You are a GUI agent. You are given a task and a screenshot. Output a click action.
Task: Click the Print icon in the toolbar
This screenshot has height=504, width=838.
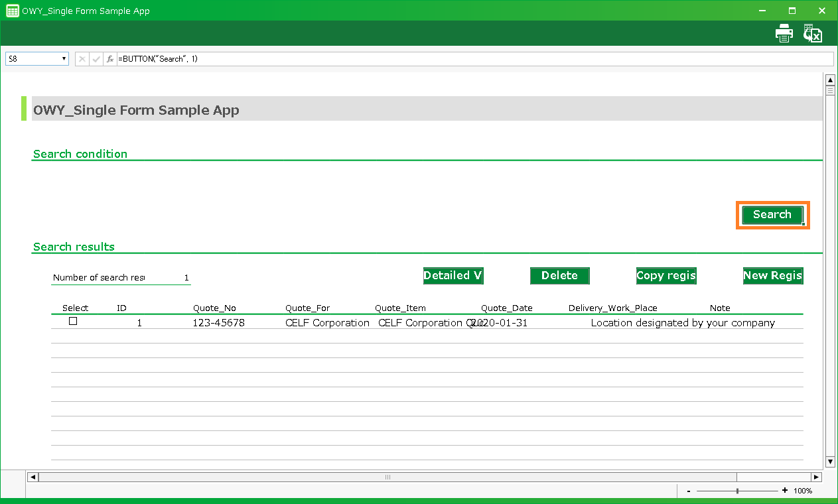tap(784, 33)
